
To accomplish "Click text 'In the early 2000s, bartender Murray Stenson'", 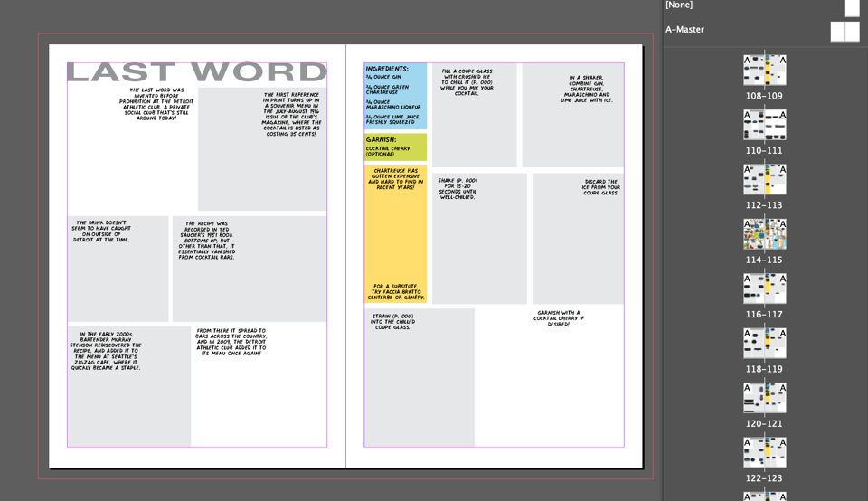I will click(x=106, y=351).
